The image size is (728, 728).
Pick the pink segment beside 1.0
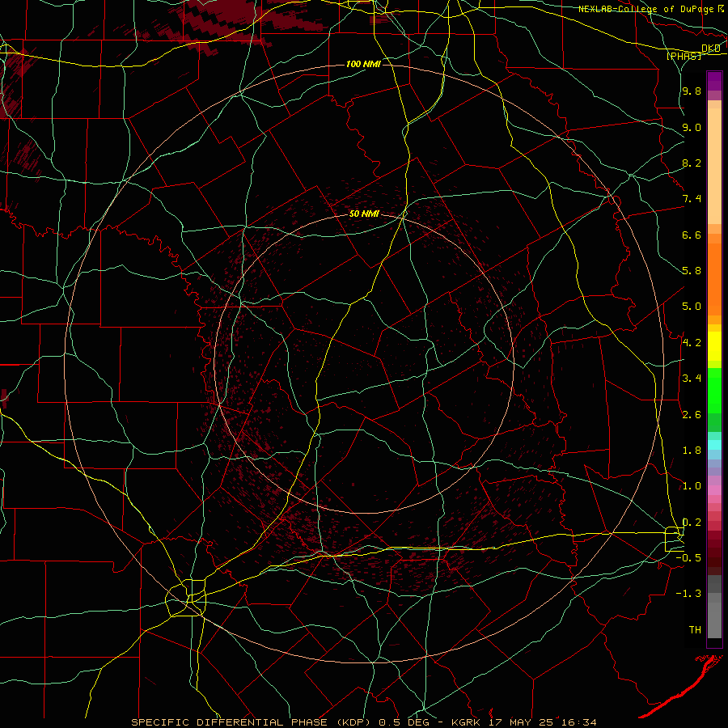tap(714, 490)
